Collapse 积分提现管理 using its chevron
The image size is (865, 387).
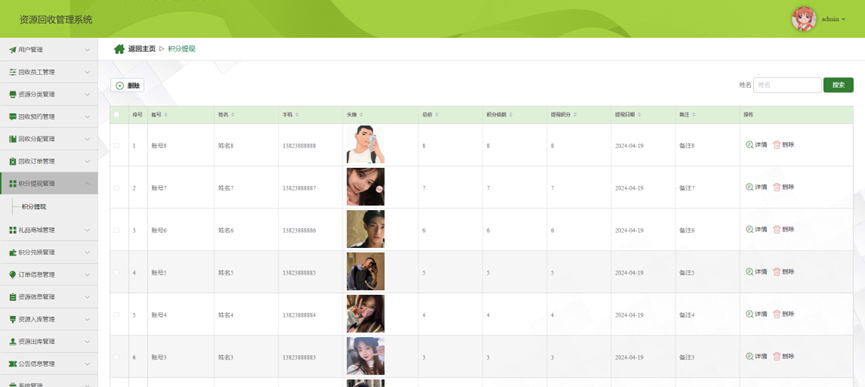[87, 184]
